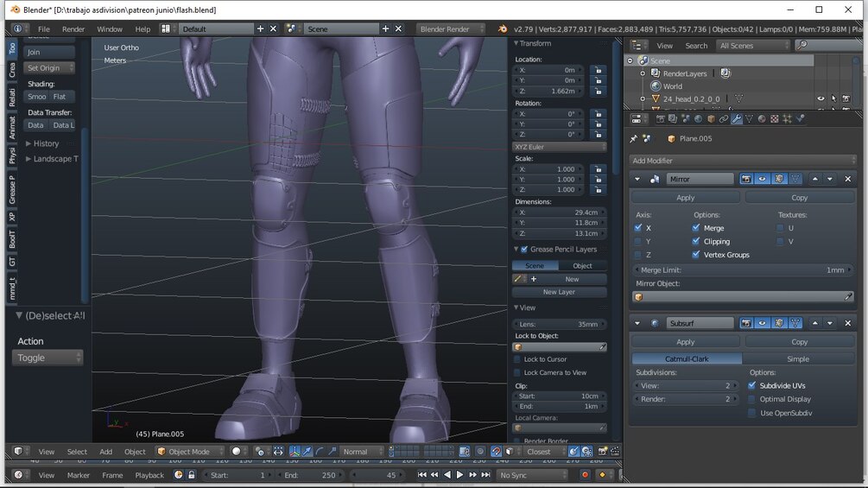Click the Join button in tool shelf
Screen dimensions: 868x488
(48, 52)
